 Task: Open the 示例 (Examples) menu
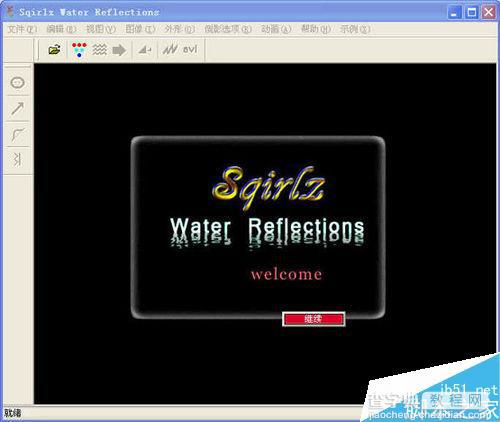click(x=355, y=29)
